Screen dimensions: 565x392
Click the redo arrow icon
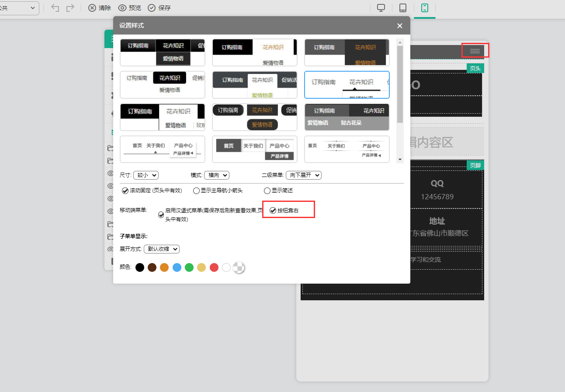pos(70,8)
